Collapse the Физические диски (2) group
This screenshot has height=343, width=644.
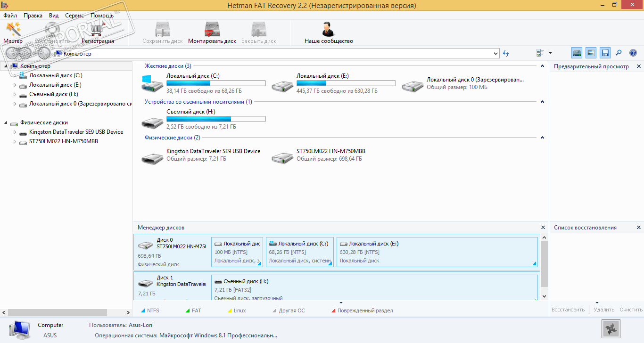[x=542, y=138]
